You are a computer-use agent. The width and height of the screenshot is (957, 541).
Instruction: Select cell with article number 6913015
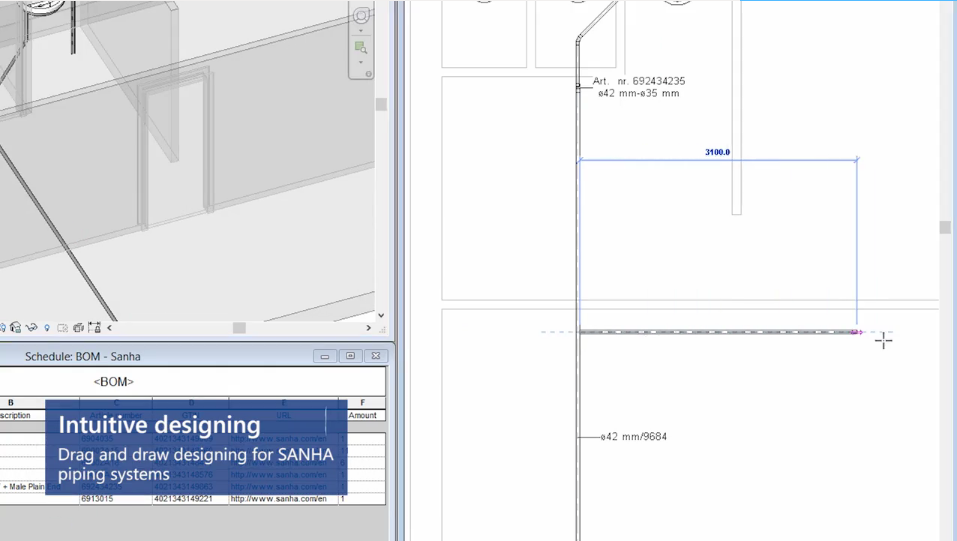[98, 499]
